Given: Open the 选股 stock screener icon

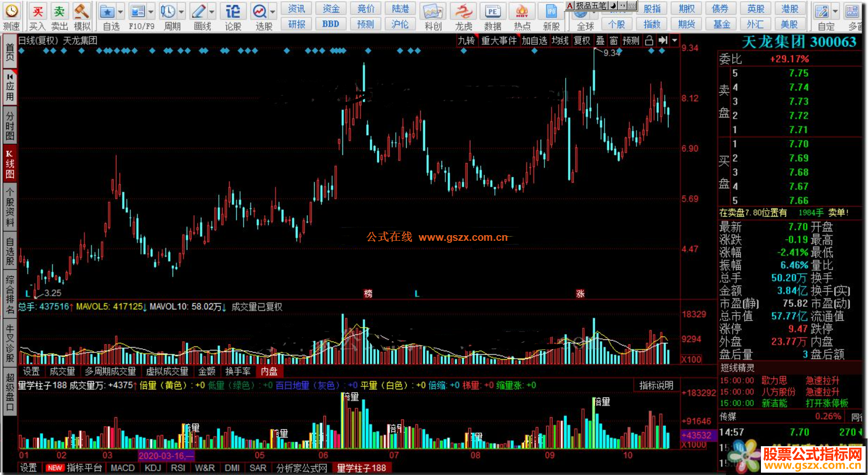Looking at the screenshot, I should [x=260, y=11].
